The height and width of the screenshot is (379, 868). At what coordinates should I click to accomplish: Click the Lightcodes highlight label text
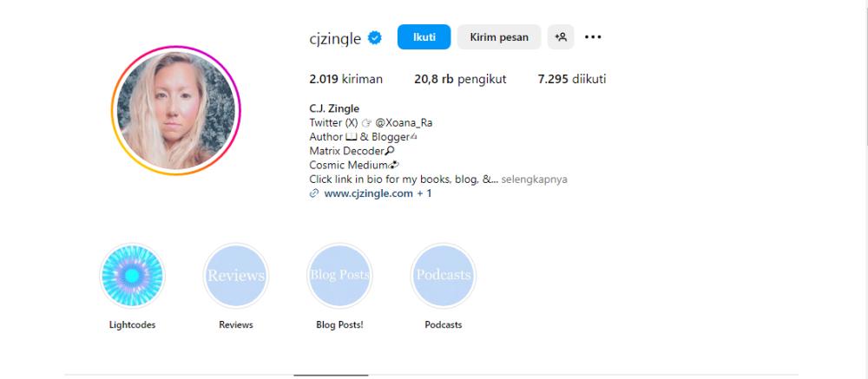tap(132, 324)
